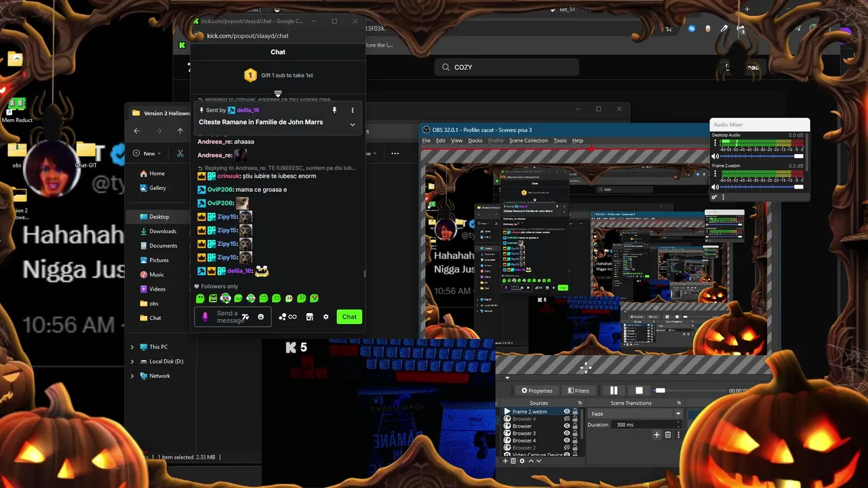Expand Network in Explorer navigation
This screenshot has width=868, height=488.
[x=132, y=375]
